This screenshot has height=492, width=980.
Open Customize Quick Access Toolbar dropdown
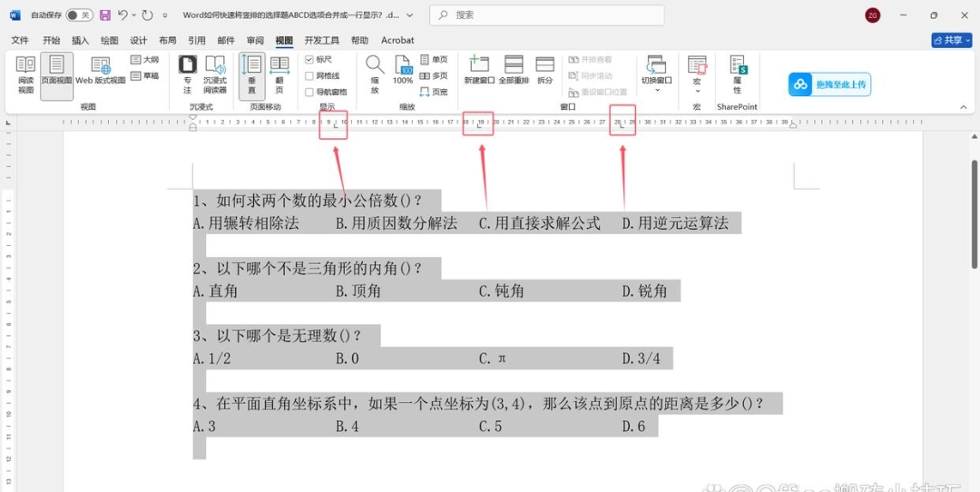click(x=165, y=15)
